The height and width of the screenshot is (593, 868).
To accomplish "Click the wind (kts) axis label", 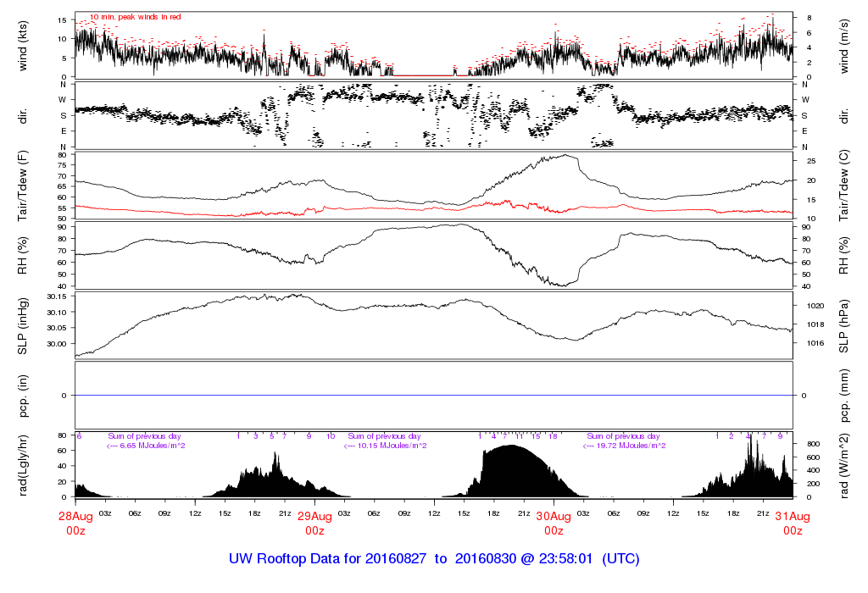I will click(x=23, y=45).
